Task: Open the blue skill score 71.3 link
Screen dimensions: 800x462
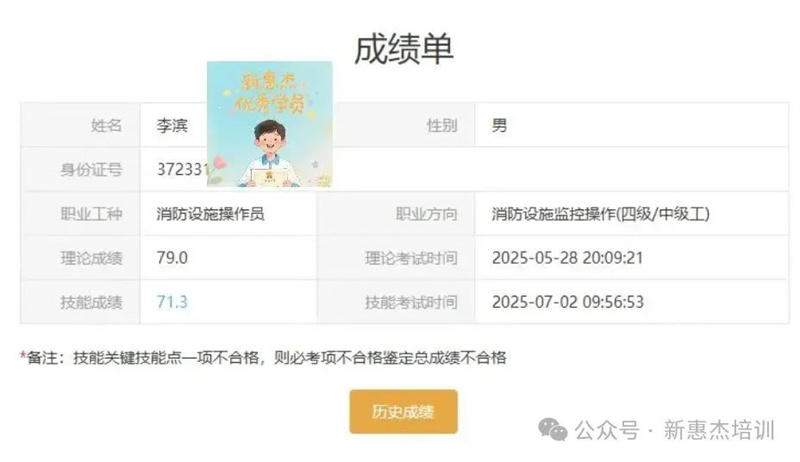Action: [x=172, y=302]
